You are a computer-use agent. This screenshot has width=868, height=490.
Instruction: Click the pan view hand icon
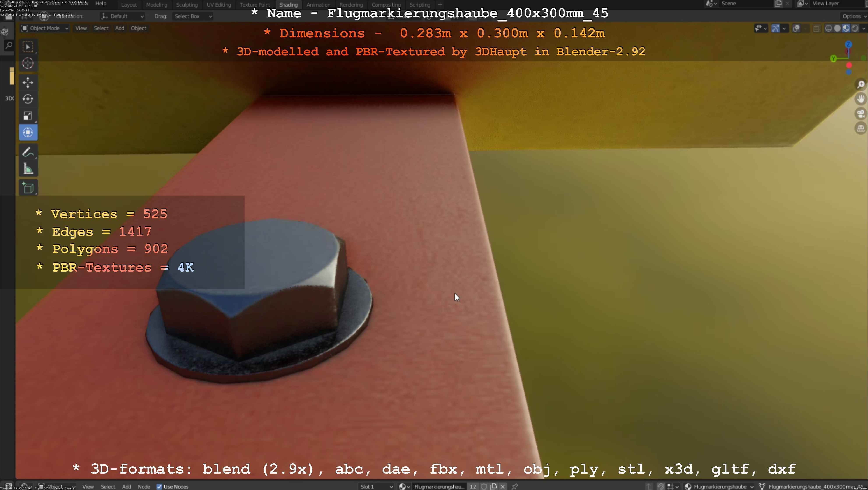[861, 99]
